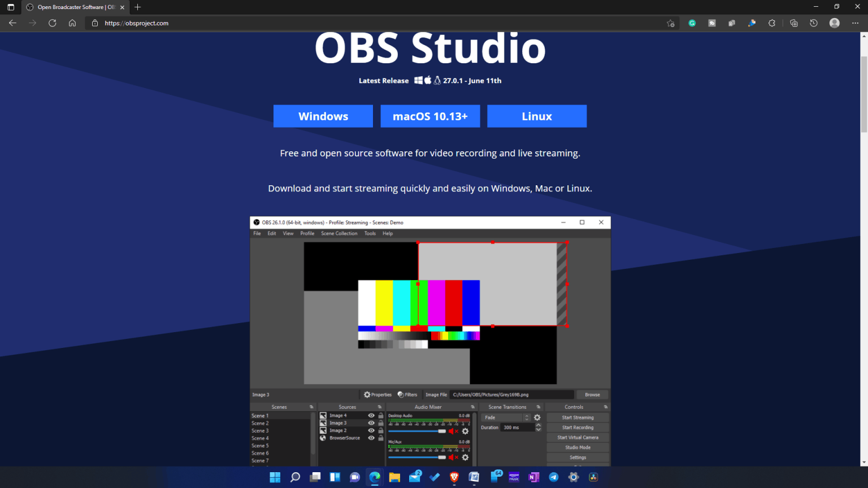Click the Windows download button
This screenshot has width=868, height=488.
(323, 116)
